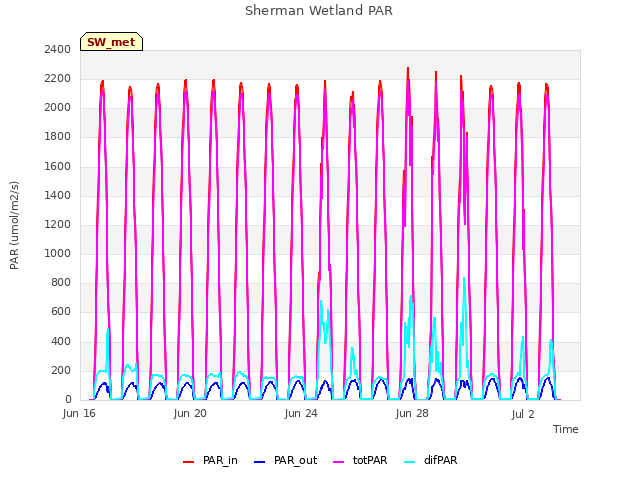Image resolution: width=640 pixels, height=480 pixels.
Task: Click the 0 y-axis tick label
Action: [x=68, y=400]
